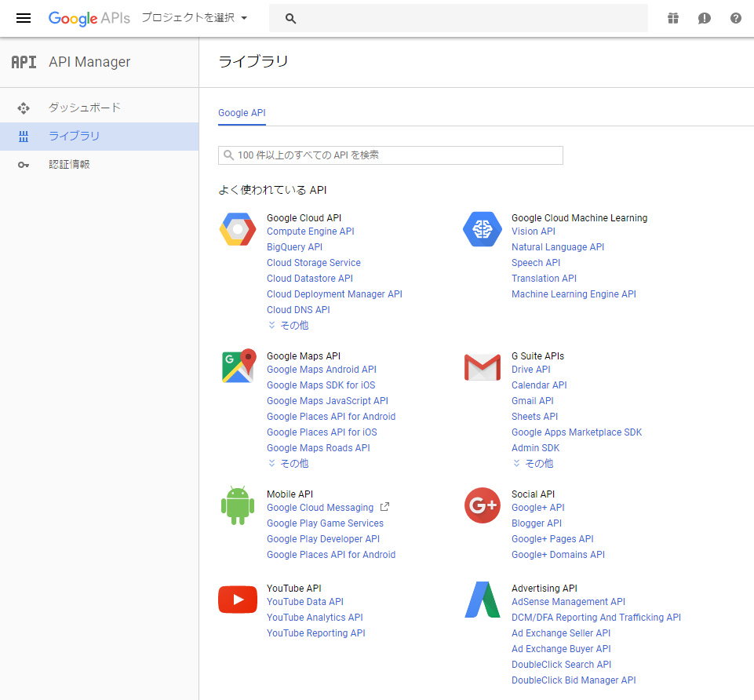This screenshot has width=754, height=700.
Task: Open Cloud Datastore API link
Action: click(x=310, y=279)
